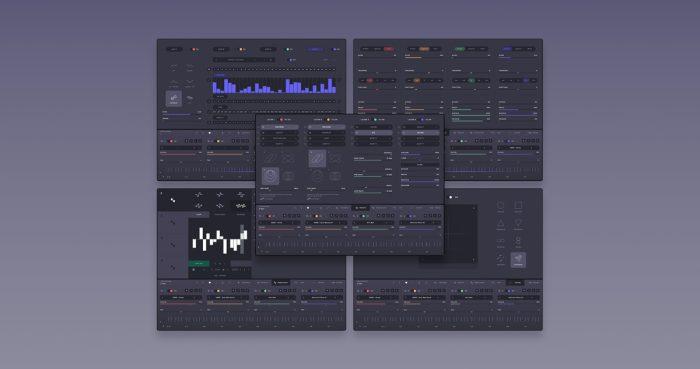Select the triangle shape icon in bottom-right window

(501, 224)
